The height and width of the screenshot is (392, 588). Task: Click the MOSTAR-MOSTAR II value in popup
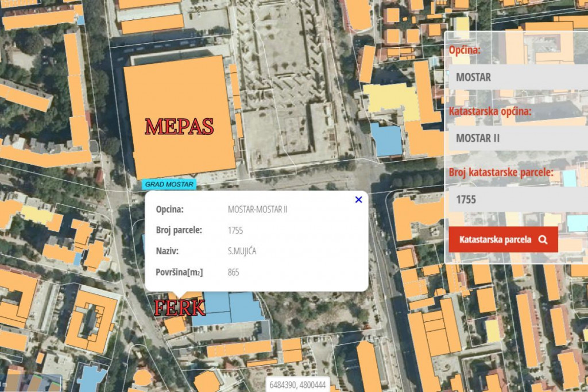(257, 209)
